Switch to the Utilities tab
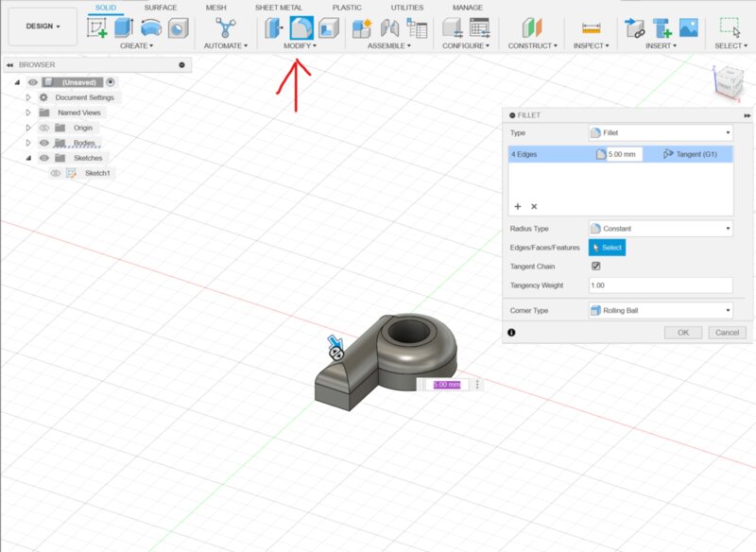The width and height of the screenshot is (756, 552). point(407,8)
